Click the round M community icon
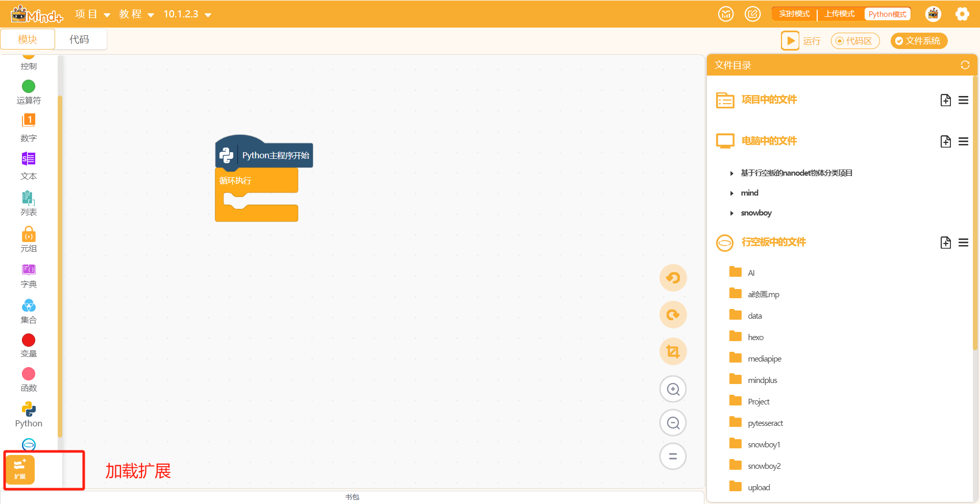The height and width of the screenshot is (504, 980). coord(726,14)
